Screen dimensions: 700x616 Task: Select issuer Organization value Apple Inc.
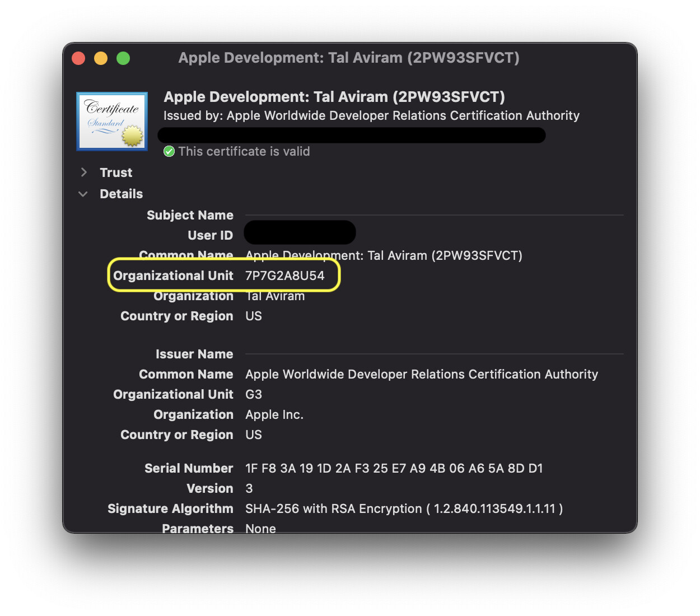click(x=274, y=414)
